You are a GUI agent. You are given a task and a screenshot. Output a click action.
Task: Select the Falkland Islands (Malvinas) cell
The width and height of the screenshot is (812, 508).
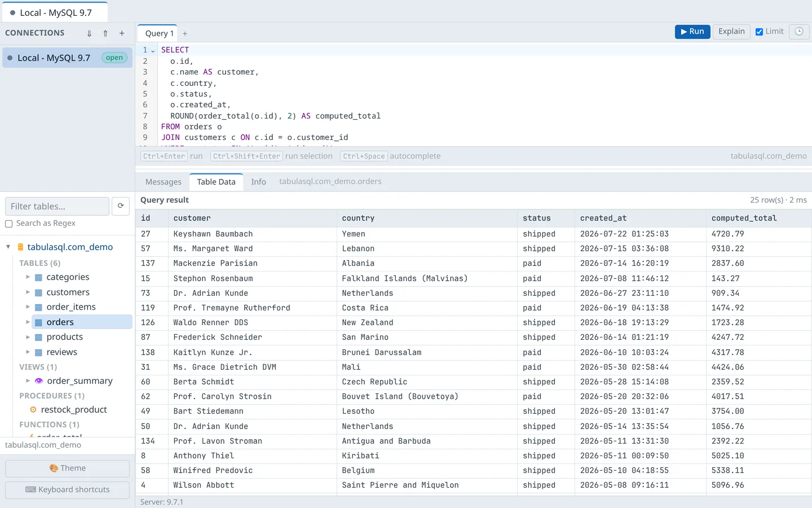pyautogui.click(x=427, y=278)
